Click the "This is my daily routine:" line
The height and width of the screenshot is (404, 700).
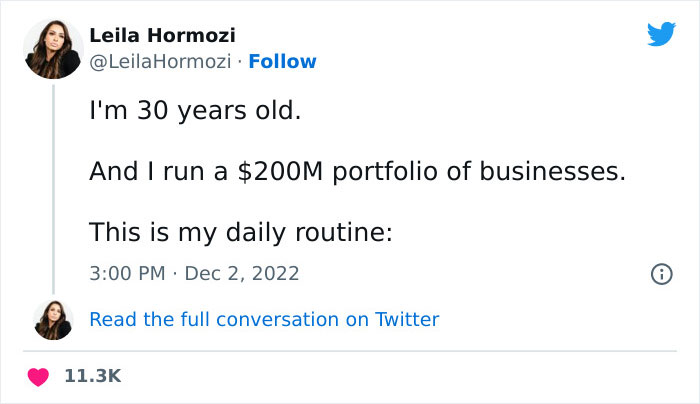click(239, 232)
